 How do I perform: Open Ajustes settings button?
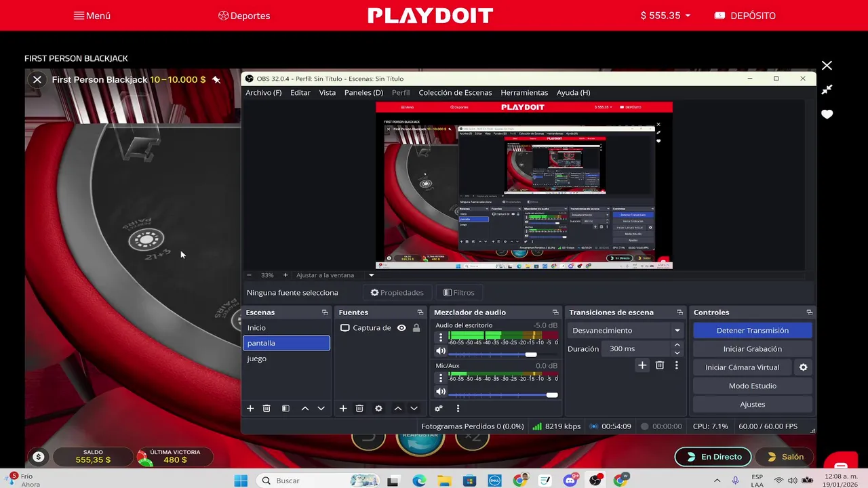point(753,404)
